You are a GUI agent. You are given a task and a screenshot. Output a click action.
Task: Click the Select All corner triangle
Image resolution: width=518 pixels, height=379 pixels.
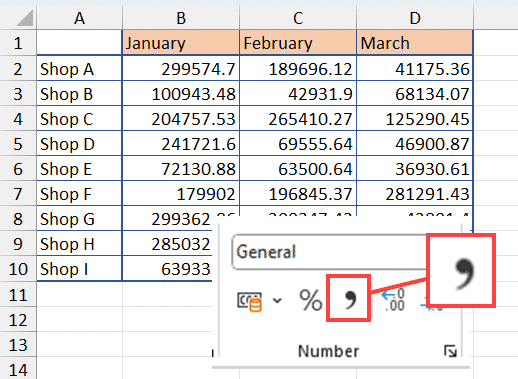pyautogui.click(x=25, y=17)
